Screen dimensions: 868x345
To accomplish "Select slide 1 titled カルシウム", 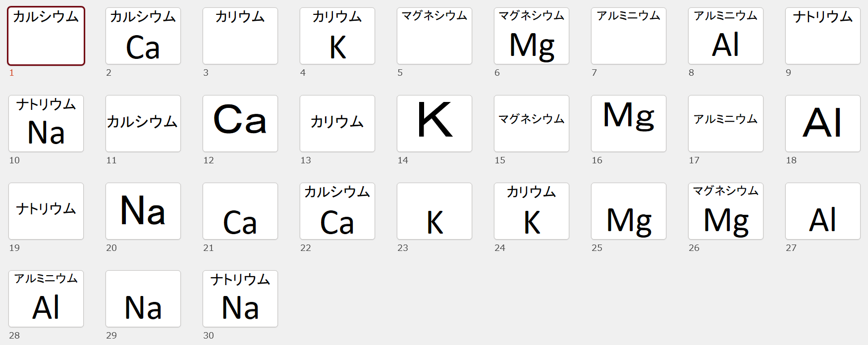I will click(x=46, y=36).
